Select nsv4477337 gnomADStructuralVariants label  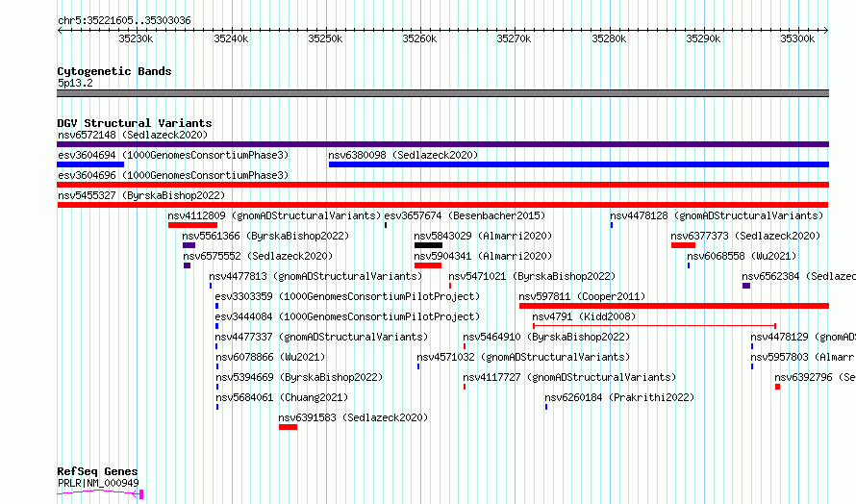(321, 337)
